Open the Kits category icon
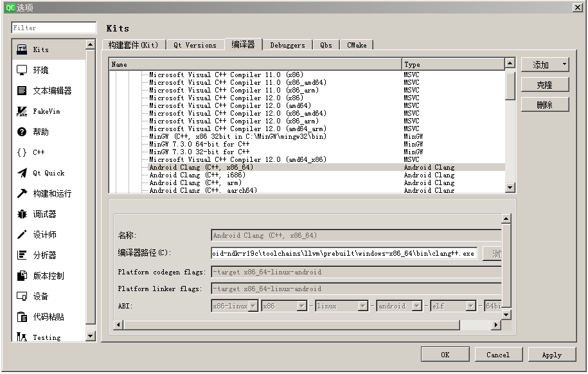This screenshot has width=588, height=374. (x=22, y=49)
